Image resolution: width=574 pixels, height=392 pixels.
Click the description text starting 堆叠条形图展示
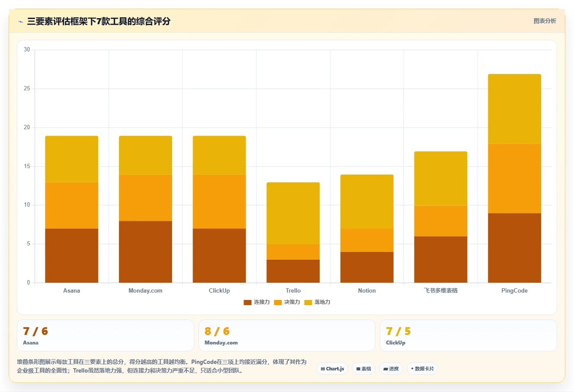(x=162, y=366)
